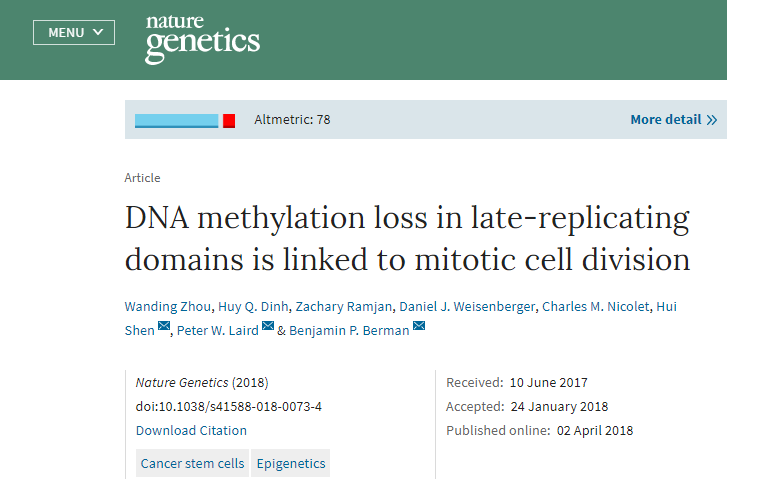Click the Nature Genetics logo
768x496 pixels.
[x=202, y=39]
